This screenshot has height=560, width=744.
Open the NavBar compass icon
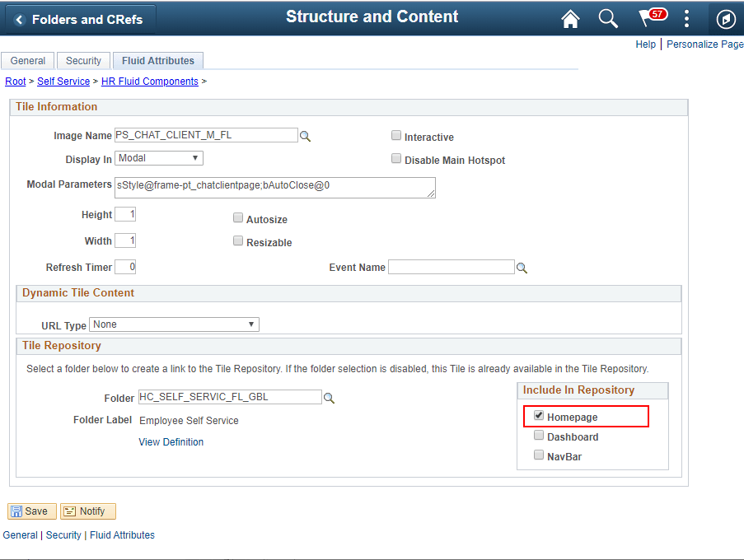[x=726, y=20]
